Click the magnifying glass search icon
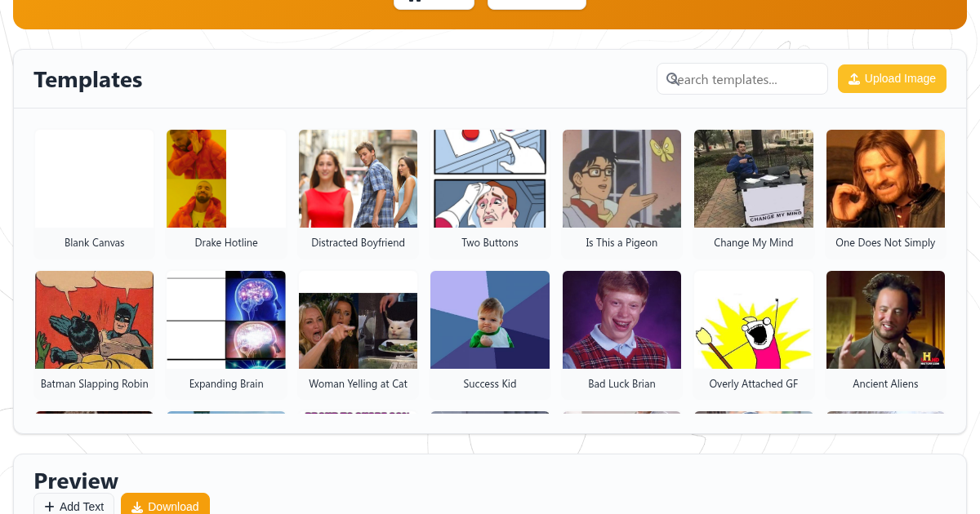This screenshot has height=514, width=980. (672, 78)
